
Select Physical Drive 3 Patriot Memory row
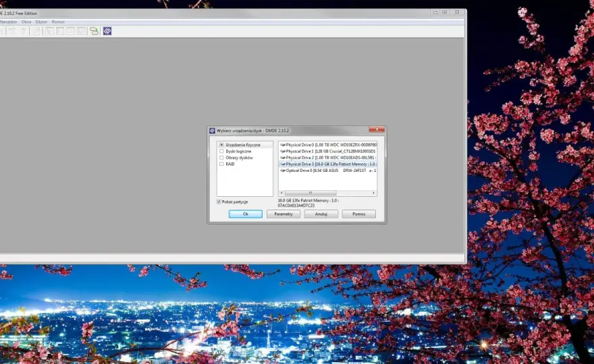[x=328, y=164]
